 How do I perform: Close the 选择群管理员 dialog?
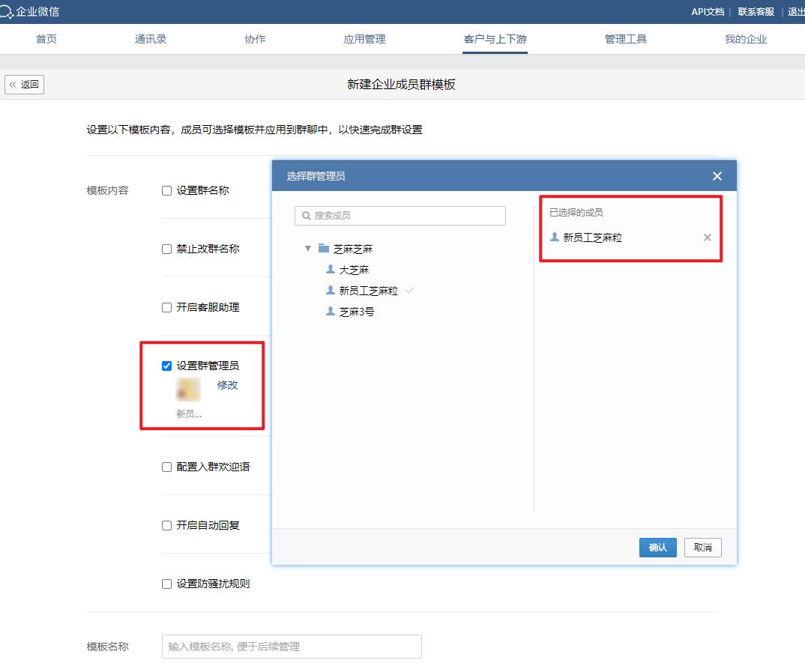(717, 175)
